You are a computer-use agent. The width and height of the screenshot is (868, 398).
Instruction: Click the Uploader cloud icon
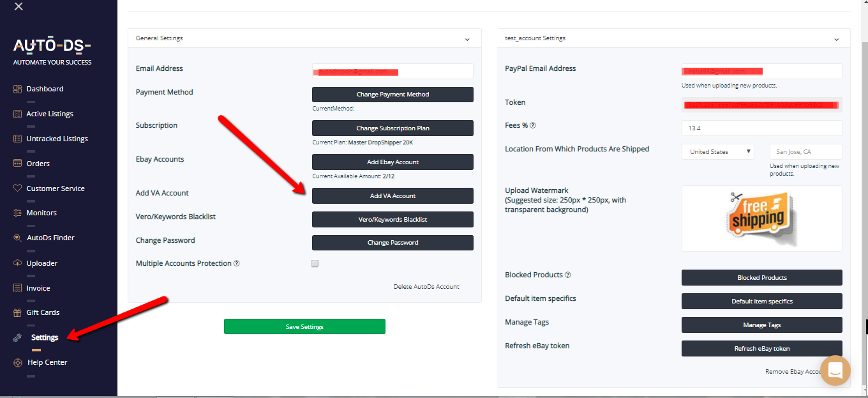(18, 263)
